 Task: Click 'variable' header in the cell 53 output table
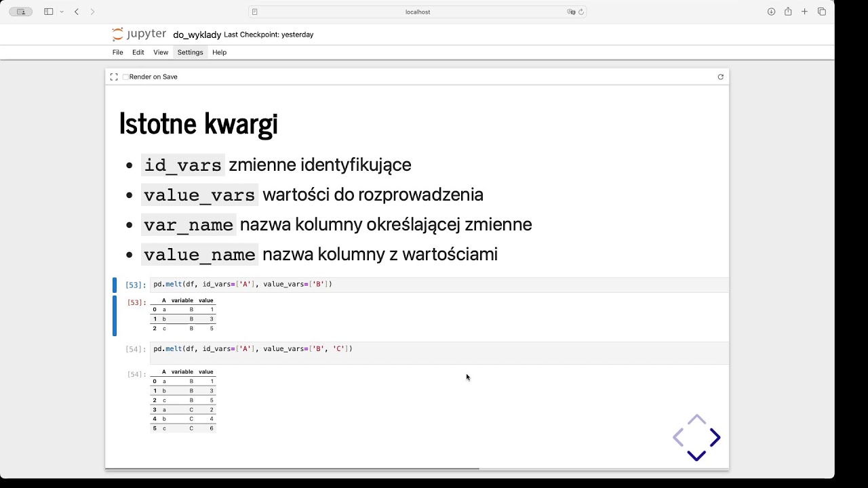tap(182, 300)
